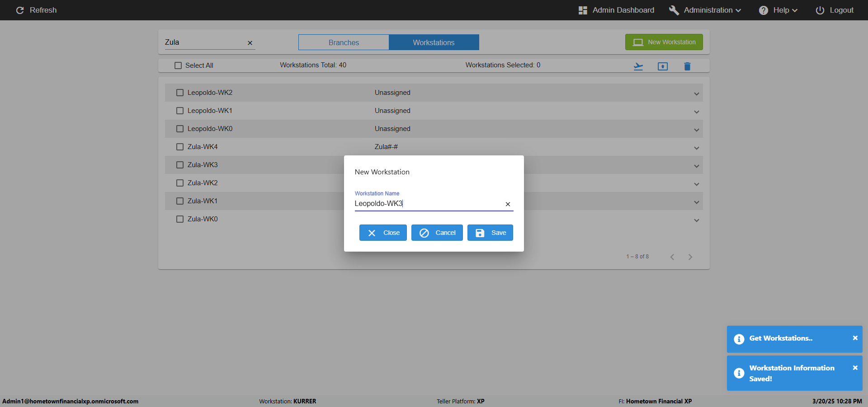This screenshot has height=407, width=868.
Task: Open the Admin Dashboard grid icon
Action: (583, 10)
